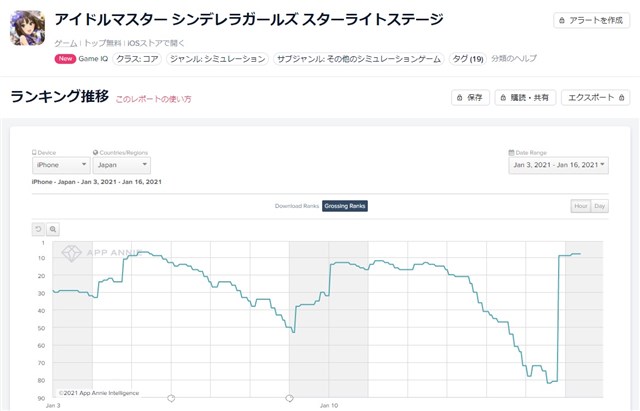Open the Japan country dropdown
Viewport: 640px width, 411px height.
pos(122,165)
